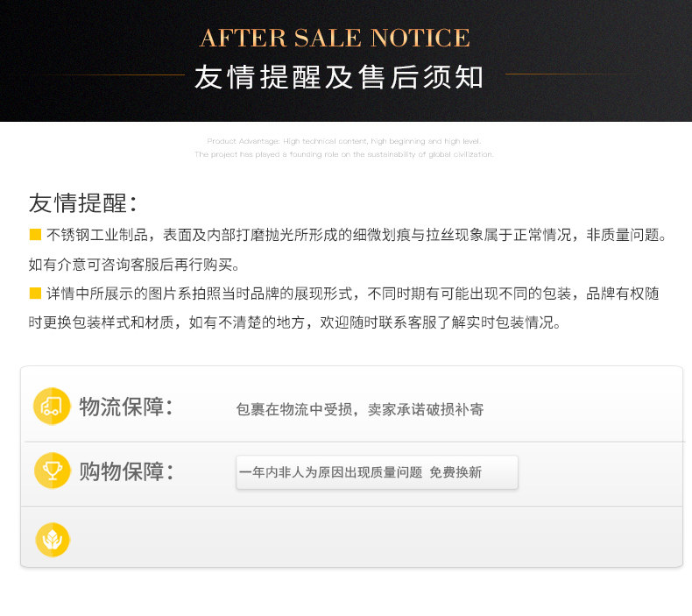Click the 详情中所展示的图片 packaging paragraph
Image resolution: width=692 pixels, height=616 pixels.
click(x=352, y=294)
